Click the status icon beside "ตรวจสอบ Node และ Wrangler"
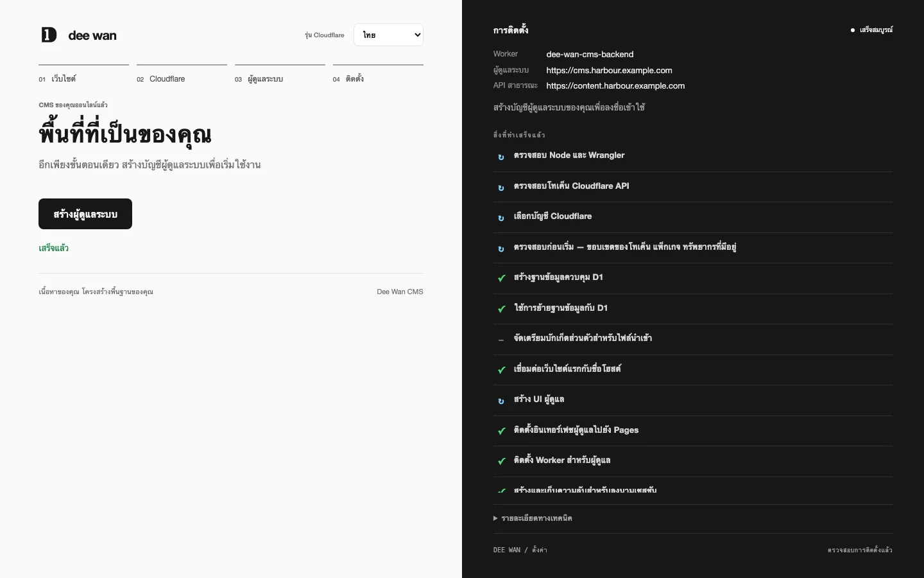Viewport: 924px width, 578px height. pyautogui.click(x=501, y=157)
